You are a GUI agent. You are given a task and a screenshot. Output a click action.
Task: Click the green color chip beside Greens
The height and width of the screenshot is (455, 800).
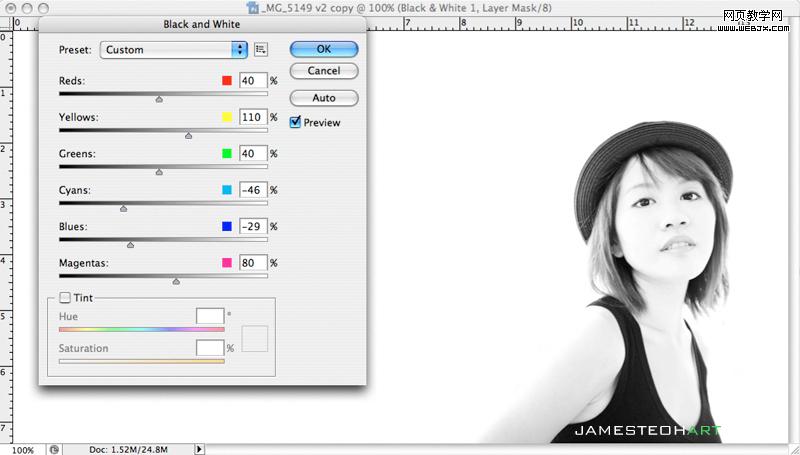click(227, 154)
